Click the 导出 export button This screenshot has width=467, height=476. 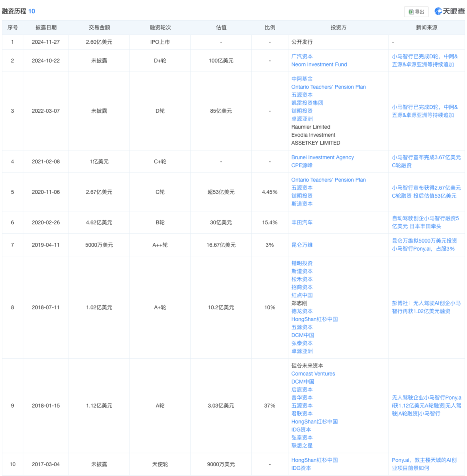[416, 12]
